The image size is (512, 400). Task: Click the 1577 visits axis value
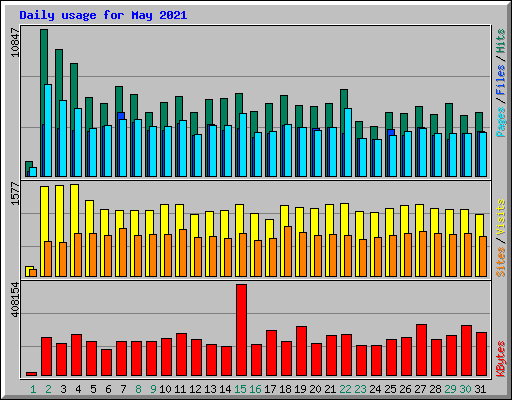(16, 193)
